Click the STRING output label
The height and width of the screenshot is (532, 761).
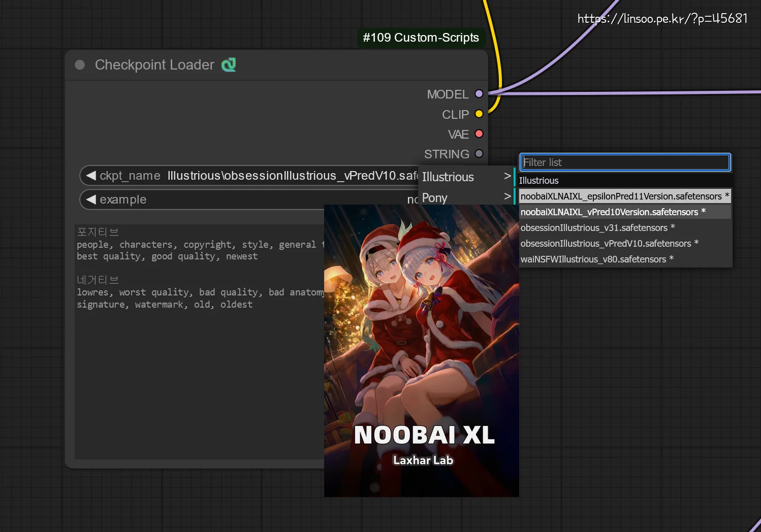447,154
